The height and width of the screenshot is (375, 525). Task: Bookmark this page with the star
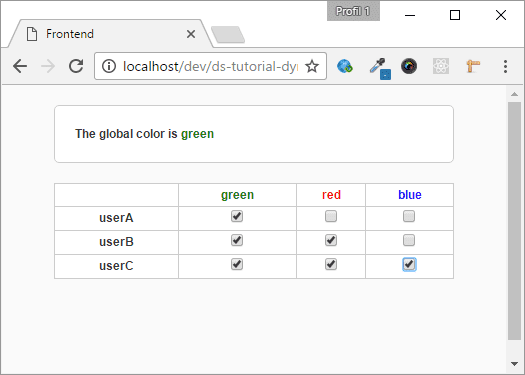point(312,66)
